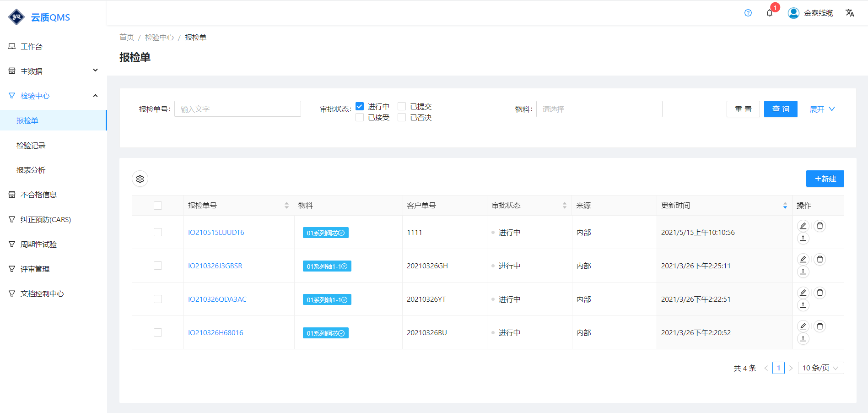This screenshot has height=413, width=868.
Task: Delete row IO210326J3GBSR with trash icon
Action: [x=820, y=259]
